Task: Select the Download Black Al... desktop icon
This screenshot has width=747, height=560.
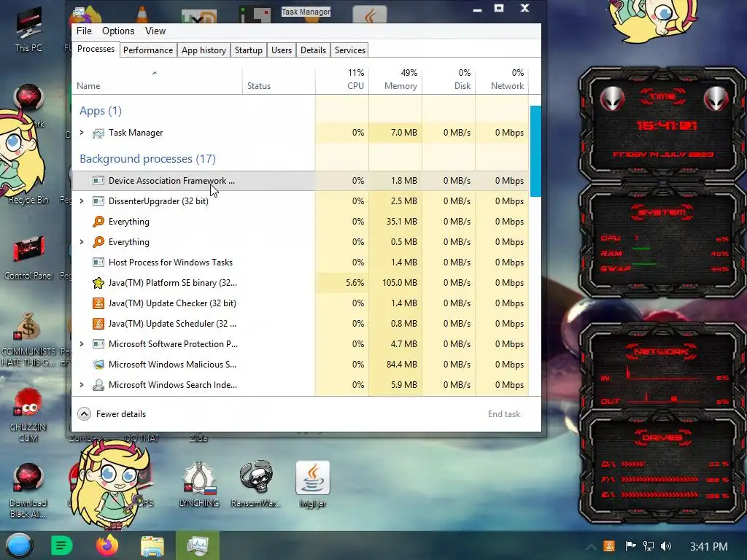Action: coord(28,491)
